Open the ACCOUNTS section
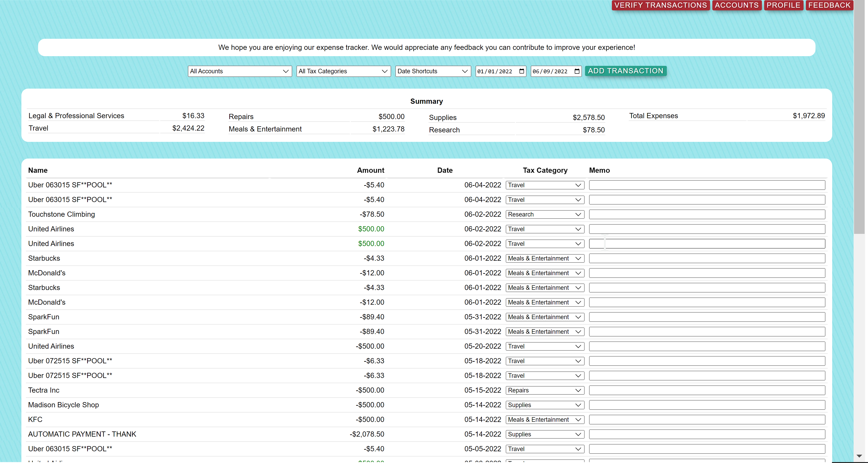 click(x=737, y=5)
